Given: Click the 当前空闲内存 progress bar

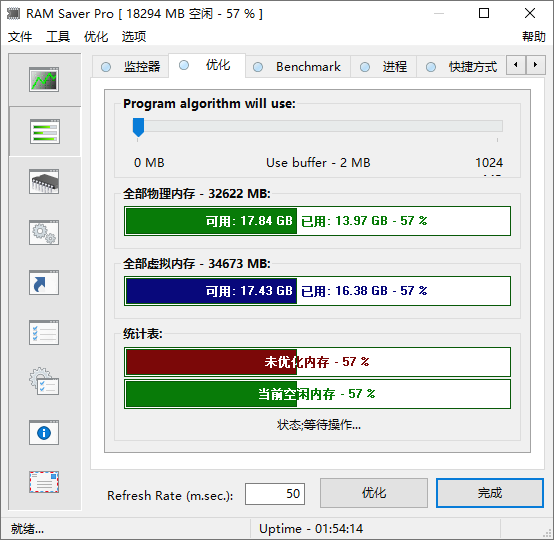Looking at the screenshot, I should [x=317, y=394].
